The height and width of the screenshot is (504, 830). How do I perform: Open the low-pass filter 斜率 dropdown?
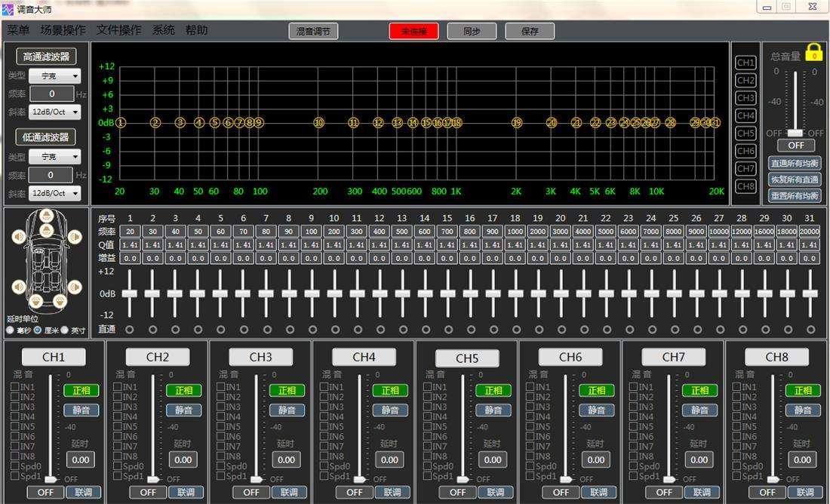click(54, 193)
